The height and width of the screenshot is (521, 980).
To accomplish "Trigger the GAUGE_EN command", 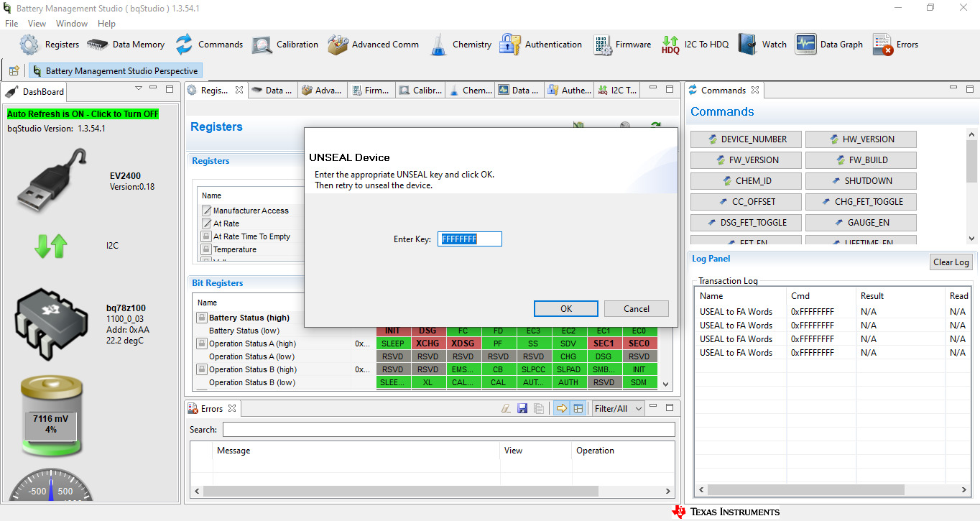I will click(x=861, y=223).
